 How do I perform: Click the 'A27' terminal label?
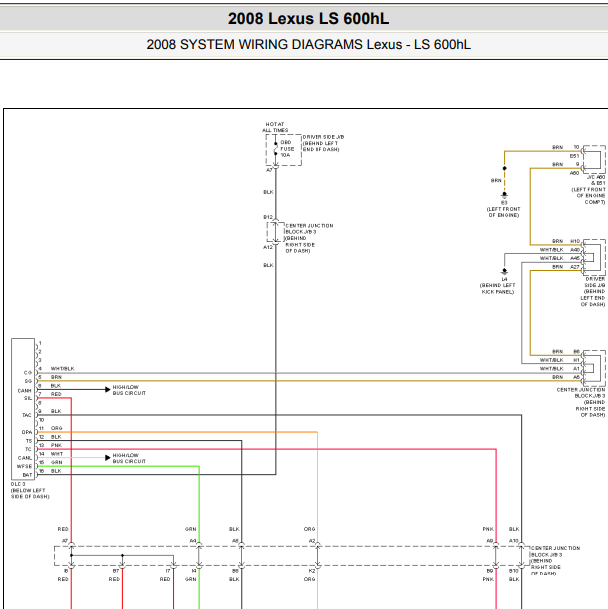pos(575,267)
